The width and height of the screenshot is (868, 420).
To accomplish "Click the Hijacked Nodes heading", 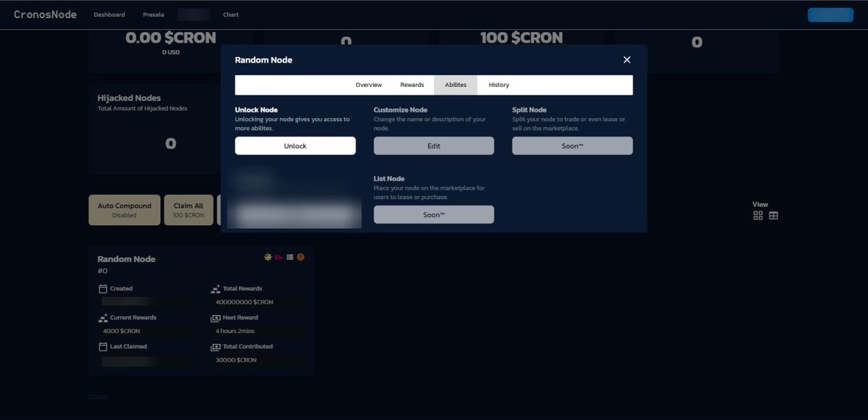I will point(129,98).
